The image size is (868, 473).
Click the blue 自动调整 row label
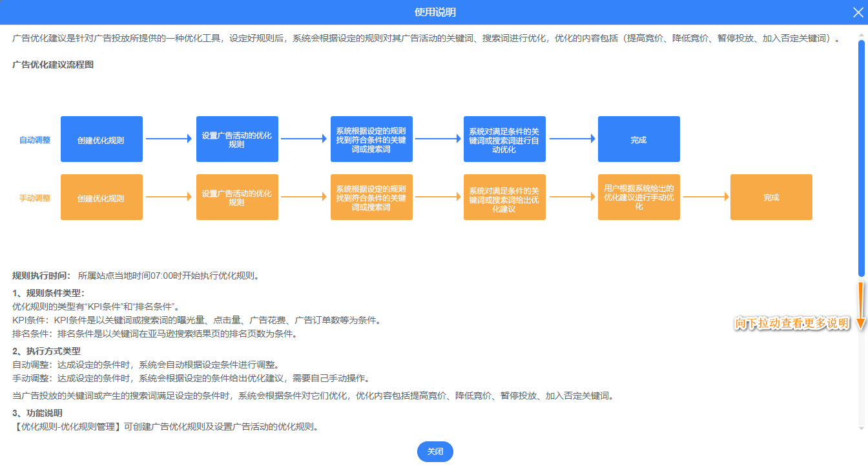[35, 140]
